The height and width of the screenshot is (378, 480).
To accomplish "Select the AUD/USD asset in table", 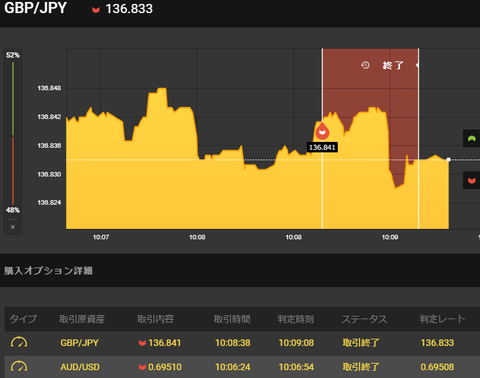I will coord(80,367).
